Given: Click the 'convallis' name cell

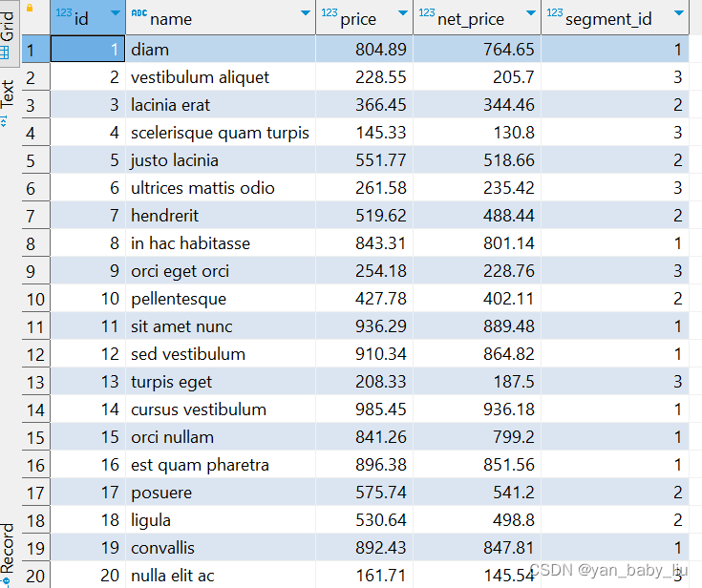Looking at the screenshot, I should pyautogui.click(x=221, y=548).
